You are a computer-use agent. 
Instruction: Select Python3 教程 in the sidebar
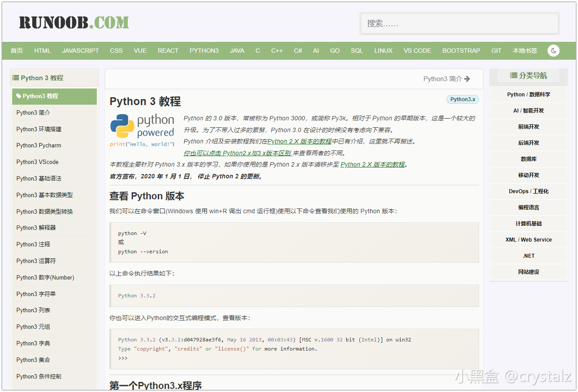[x=54, y=96]
